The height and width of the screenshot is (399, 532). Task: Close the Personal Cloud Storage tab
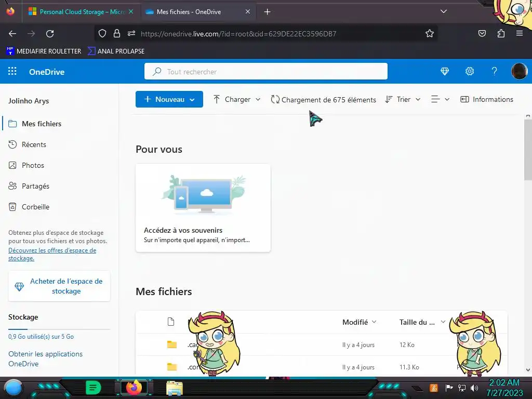tap(131, 11)
